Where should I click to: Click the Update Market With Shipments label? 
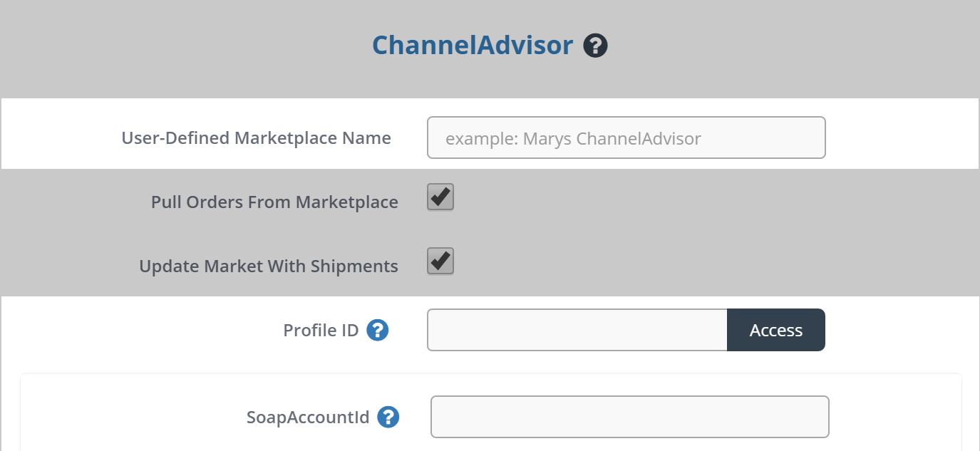[269, 266]
